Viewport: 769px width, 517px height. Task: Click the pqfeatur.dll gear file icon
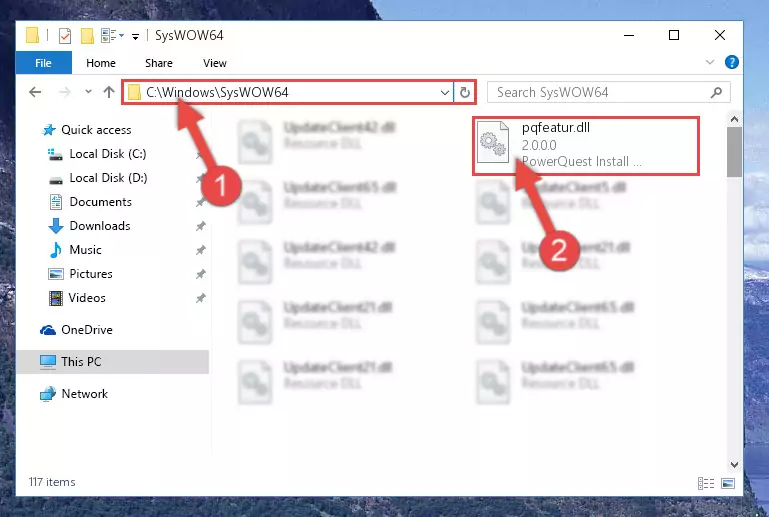tap(493, 142)
